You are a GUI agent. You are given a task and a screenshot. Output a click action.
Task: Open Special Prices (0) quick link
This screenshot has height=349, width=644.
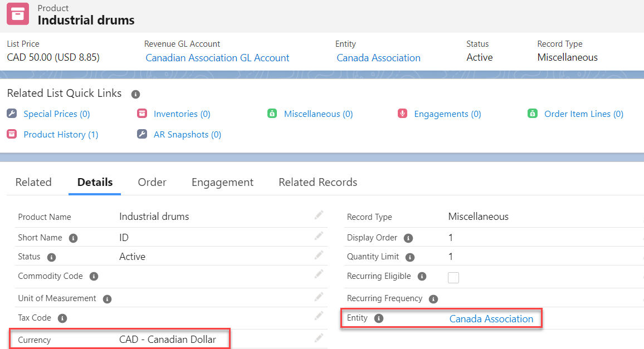(x=56, y=114)
